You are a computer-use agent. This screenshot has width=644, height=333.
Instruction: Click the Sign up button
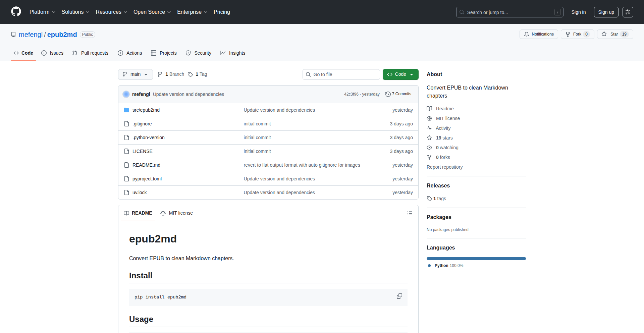click(606, 12)
